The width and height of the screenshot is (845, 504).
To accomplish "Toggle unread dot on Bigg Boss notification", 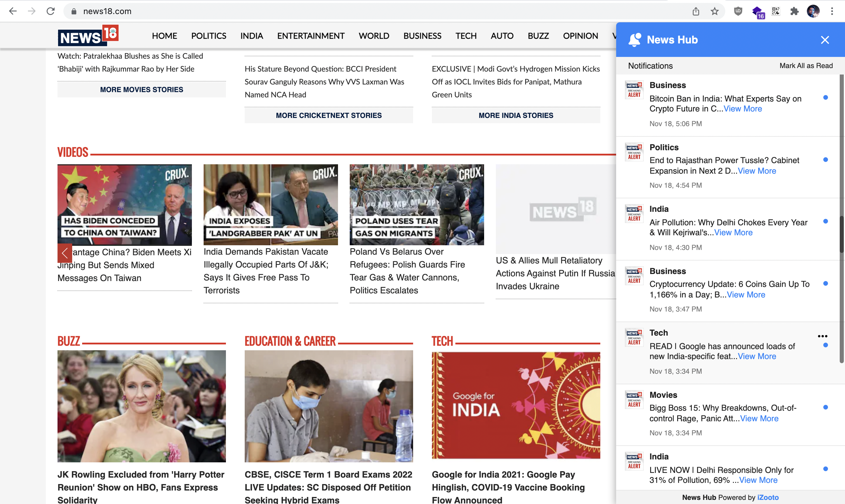I will pos(825,407).
